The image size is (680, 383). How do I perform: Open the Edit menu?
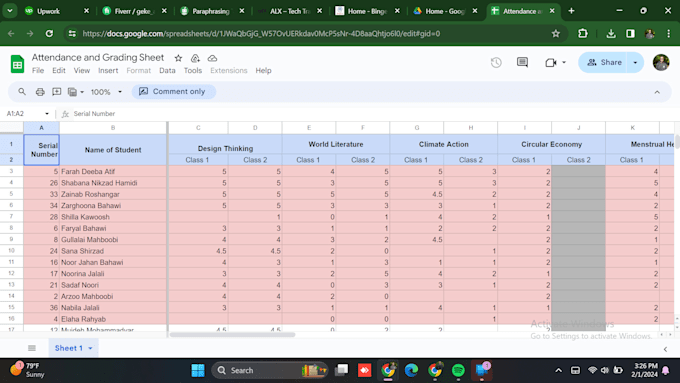coord(59,70)
